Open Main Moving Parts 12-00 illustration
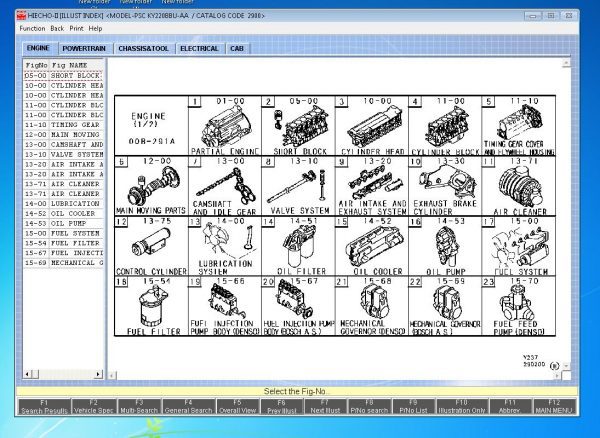Screen dimensions: 600x438 [152, 186]
